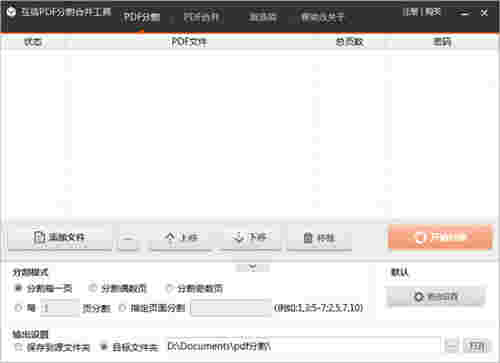Click the purchase link at top right

pos(433,12)
